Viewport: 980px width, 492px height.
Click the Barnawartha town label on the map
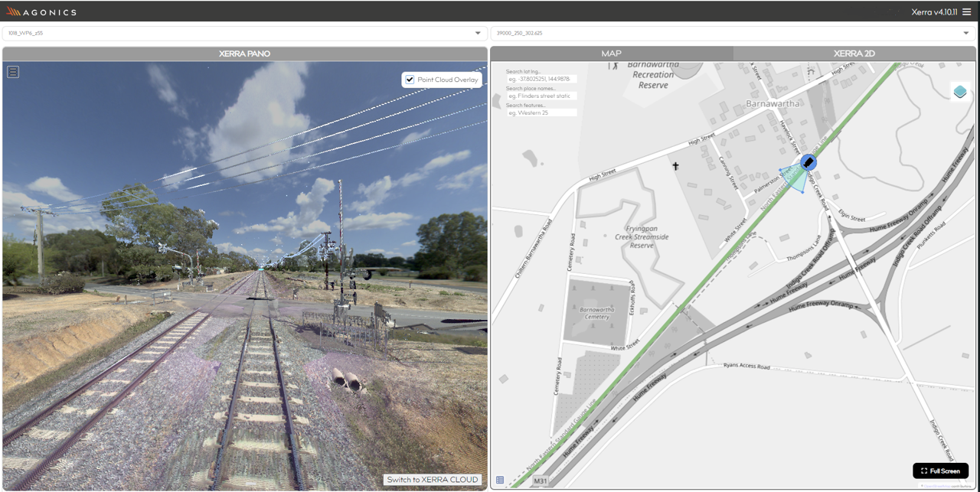coord(772,103)
